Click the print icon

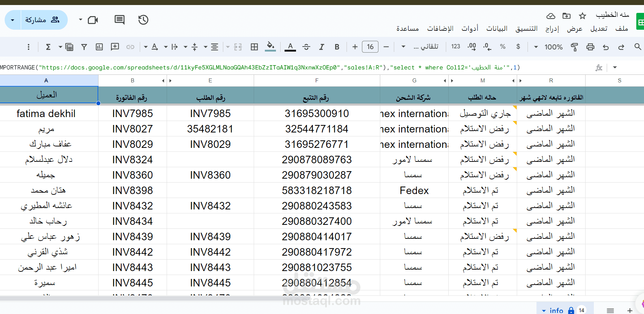(590, 47)
